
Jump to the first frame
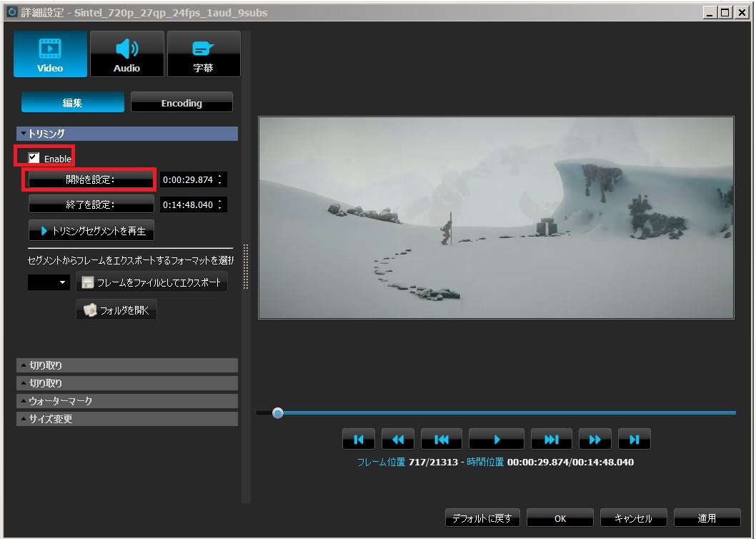click(x=359, y=439)
